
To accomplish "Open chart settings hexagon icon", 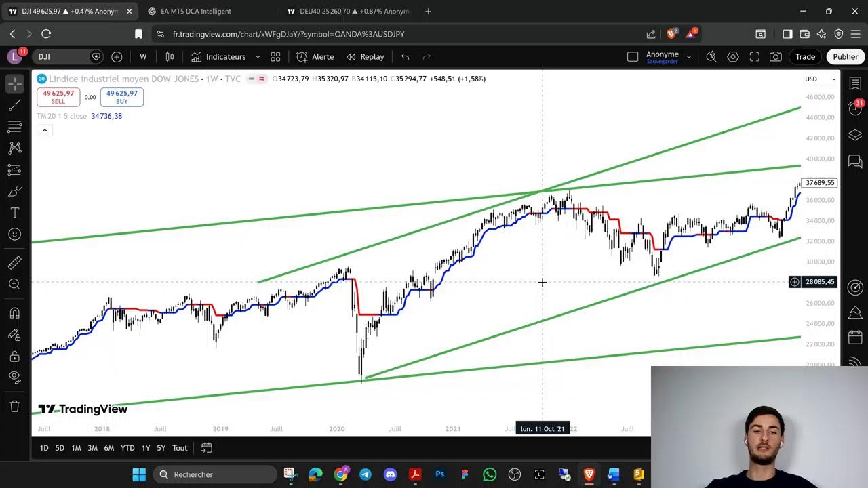I will point(733,57).
